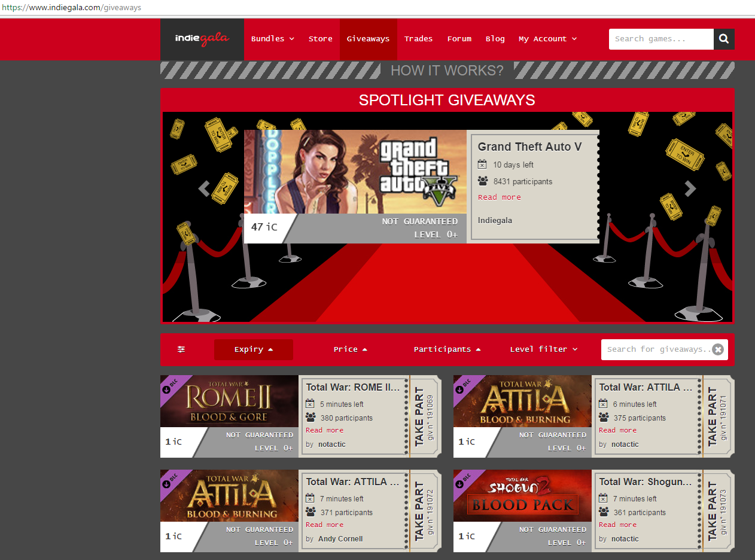Sort giveaways by Price

351,349
